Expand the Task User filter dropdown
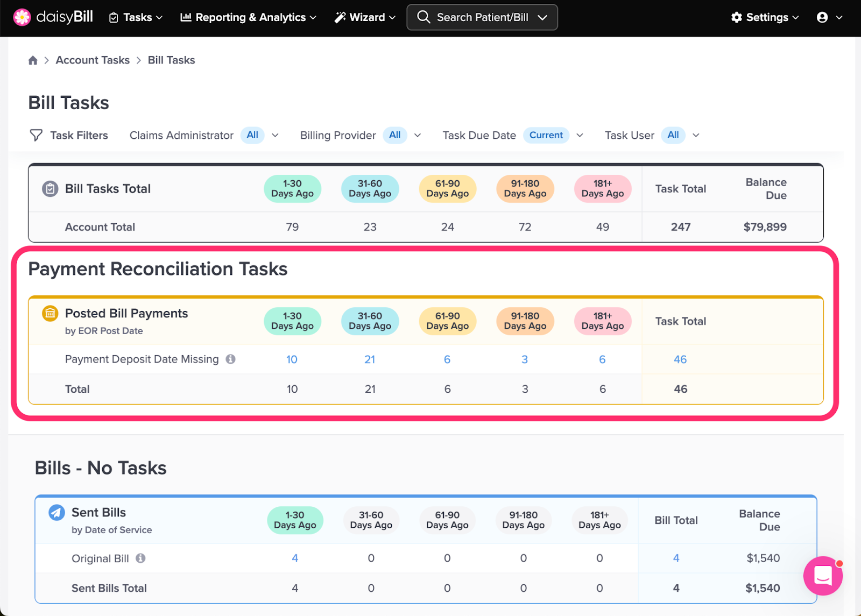The width and height of the screenshot is (861, 616). (x=696, y=135)
